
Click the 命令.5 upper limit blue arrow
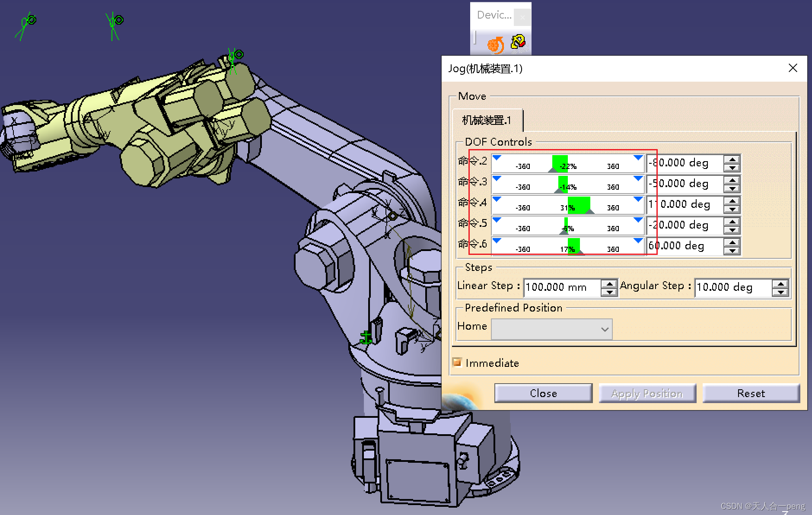(x=638, y=220)
